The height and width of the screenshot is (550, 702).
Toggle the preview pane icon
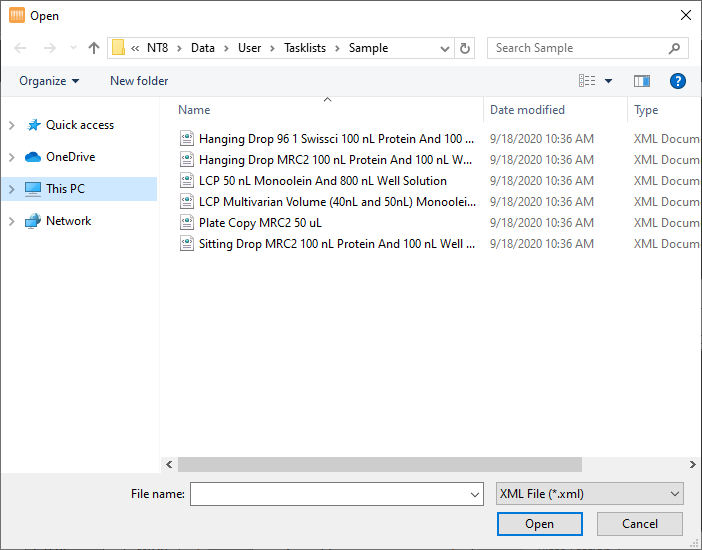tap(642, 81)
